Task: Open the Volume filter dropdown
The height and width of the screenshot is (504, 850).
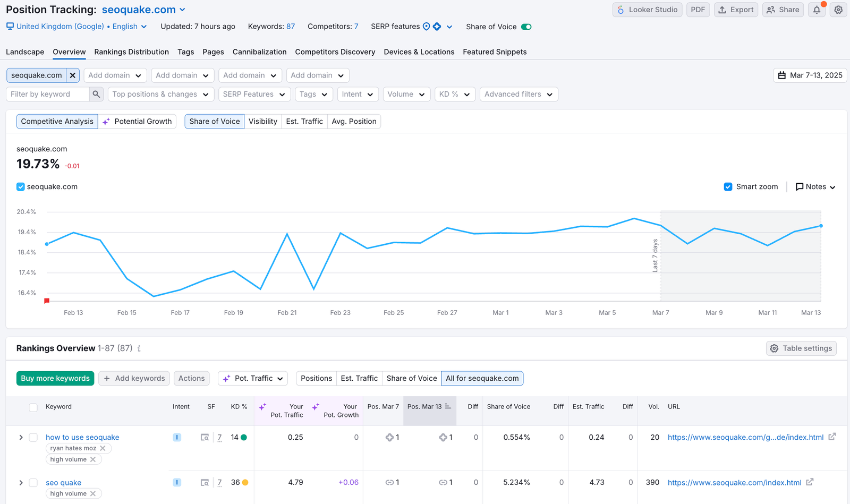Action: pos(406,94)
